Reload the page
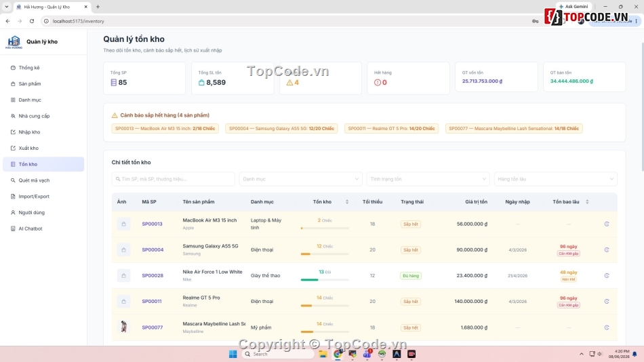The height and width of the screenshot is (362, 644). [x=32, y=21]
